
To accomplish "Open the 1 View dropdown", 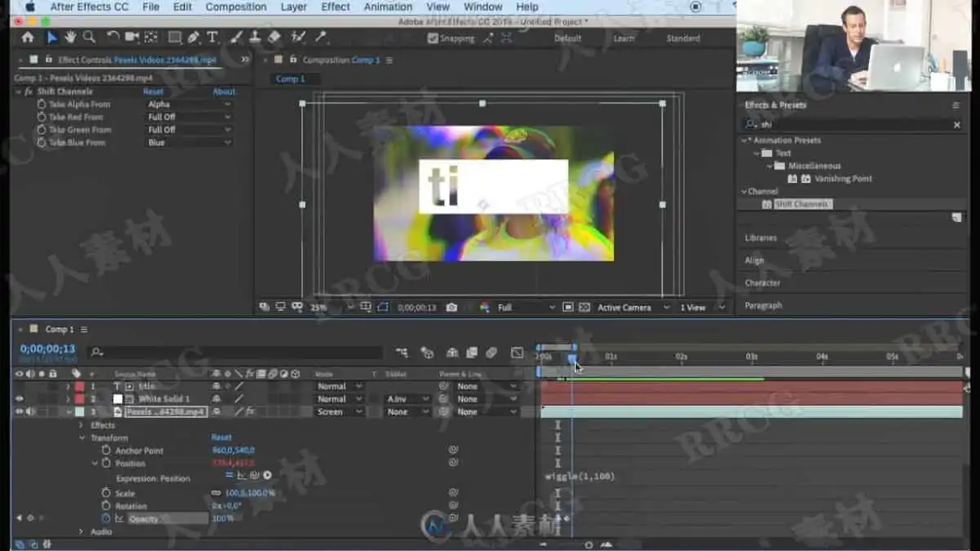I will click(x=702, y=308).
